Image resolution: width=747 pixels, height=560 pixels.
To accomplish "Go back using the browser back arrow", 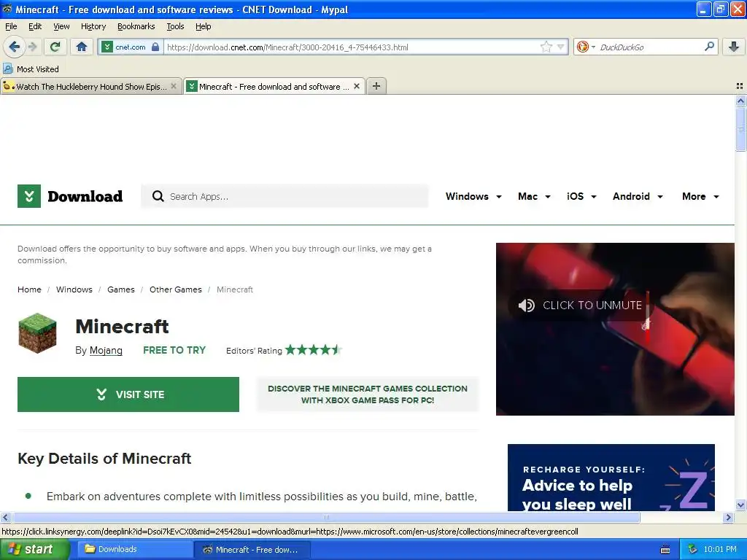I will pos(14,47).
